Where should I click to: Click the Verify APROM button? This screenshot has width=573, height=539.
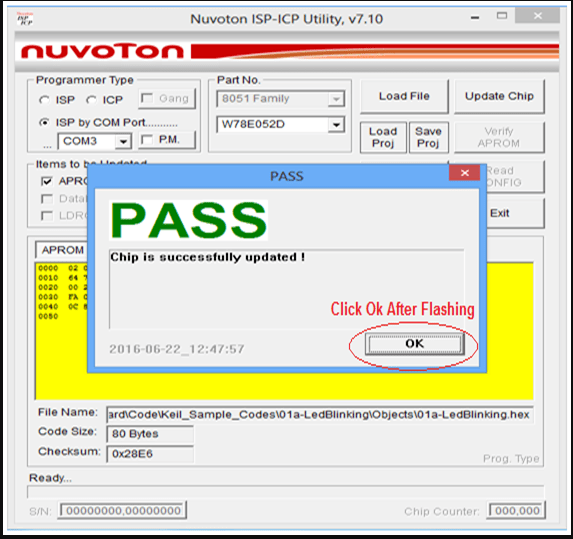click(x=499, y=137)
